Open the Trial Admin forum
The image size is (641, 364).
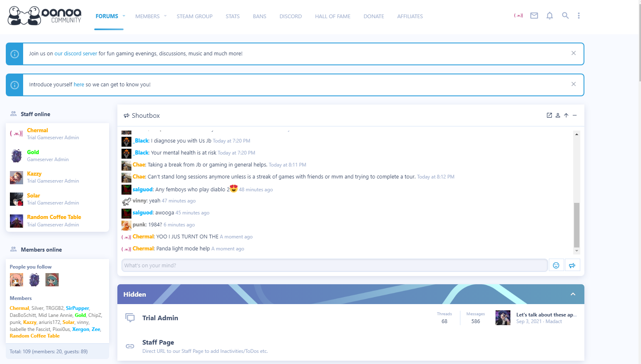160,318
